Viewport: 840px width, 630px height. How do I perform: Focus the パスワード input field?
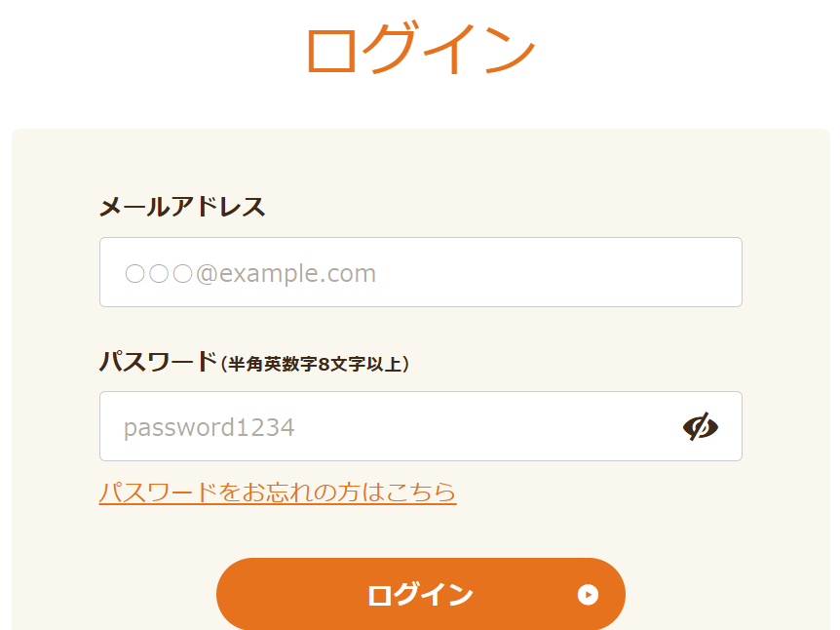(390, 426)
